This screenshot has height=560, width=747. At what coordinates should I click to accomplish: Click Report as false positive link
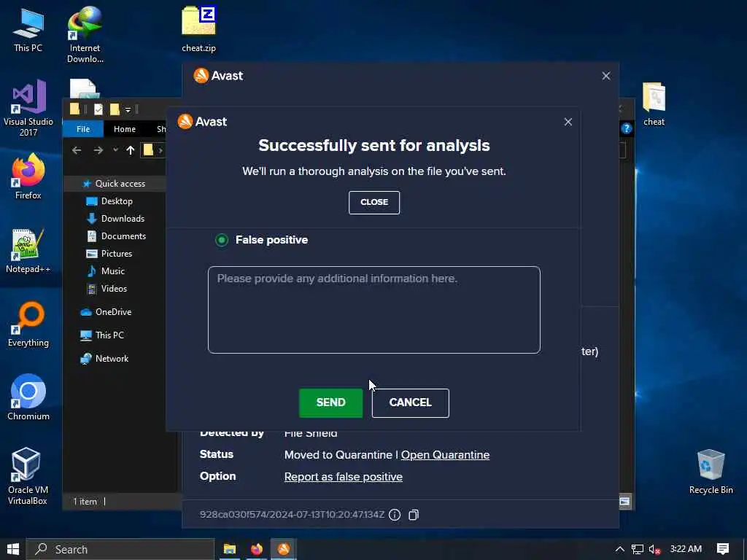[343, 477]
